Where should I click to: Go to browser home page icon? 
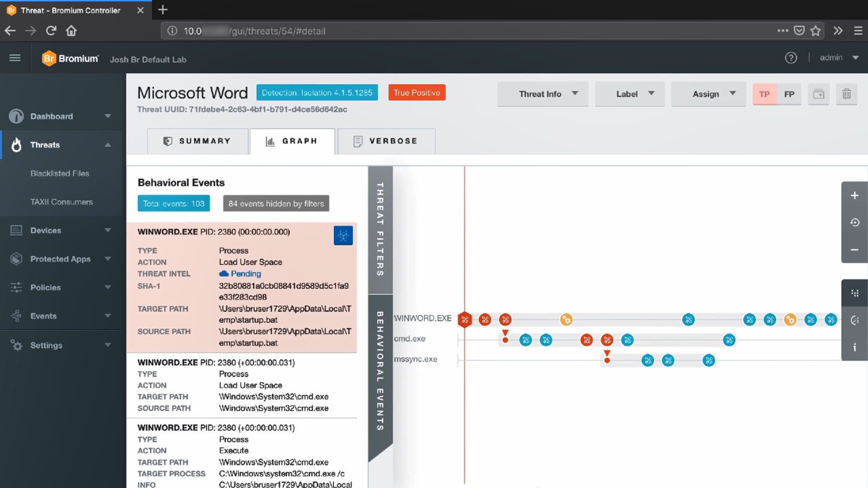pyautogui.click(x=71, y=31)
